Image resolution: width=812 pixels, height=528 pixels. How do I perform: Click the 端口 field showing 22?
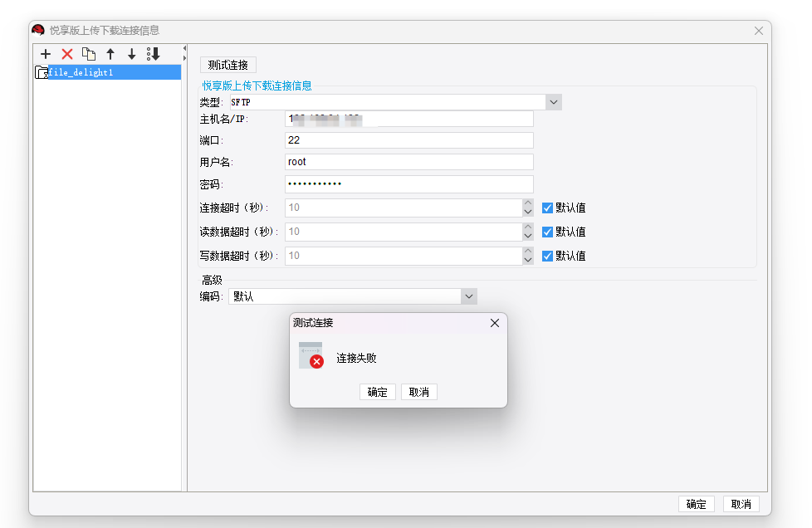409,140
